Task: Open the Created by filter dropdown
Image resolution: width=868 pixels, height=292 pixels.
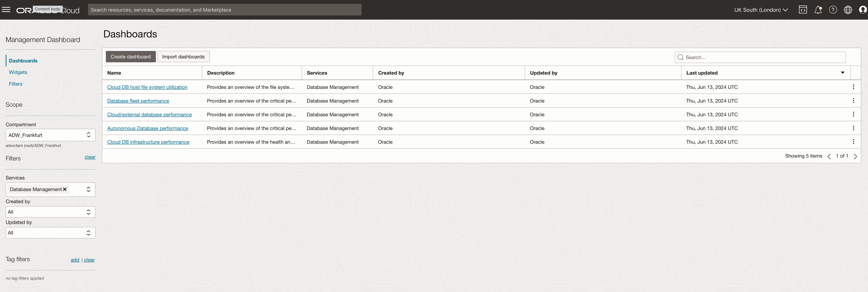Action: pos(51,212)
